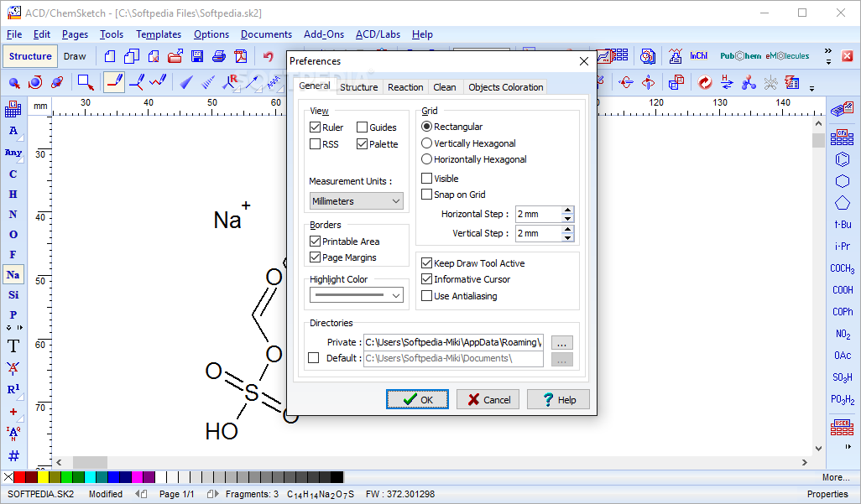Image resolution: width=861 pixels, height=504 pixels.
Task: Go to next page arrow
Action: [x=212, y=494]
